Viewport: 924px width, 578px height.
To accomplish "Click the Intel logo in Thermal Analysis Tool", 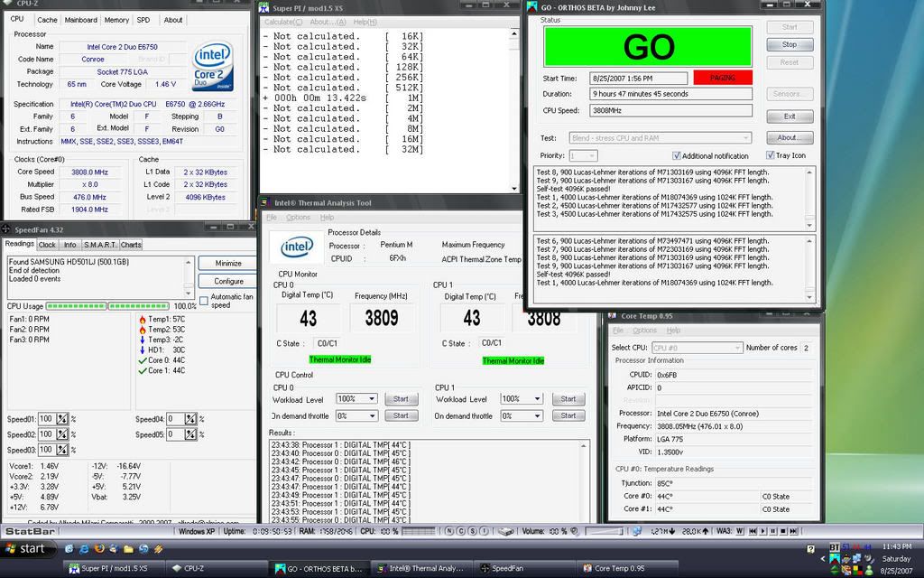I will tap(296, 247).
